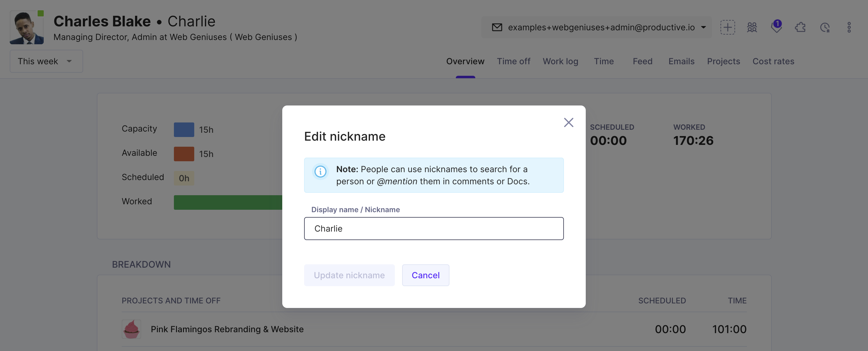
Task: Click the dashed plus add icon
Action: click(x=727, y=27)
